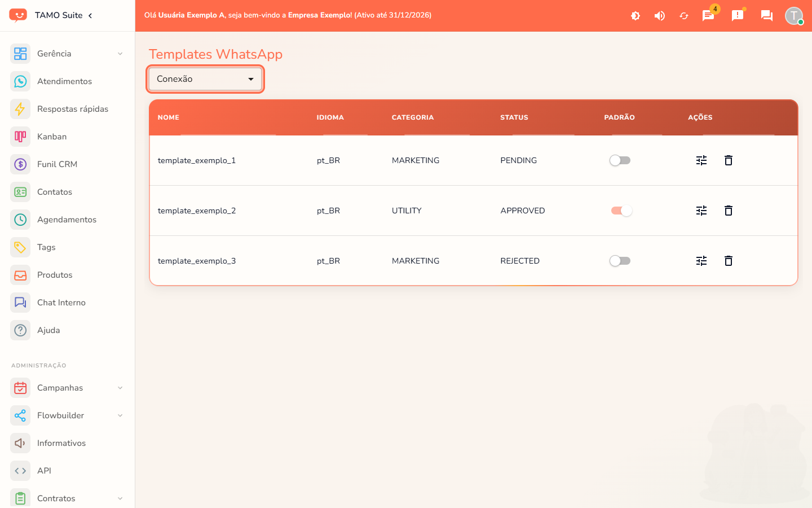Sort table by STATUS column header

click(514, 117)
